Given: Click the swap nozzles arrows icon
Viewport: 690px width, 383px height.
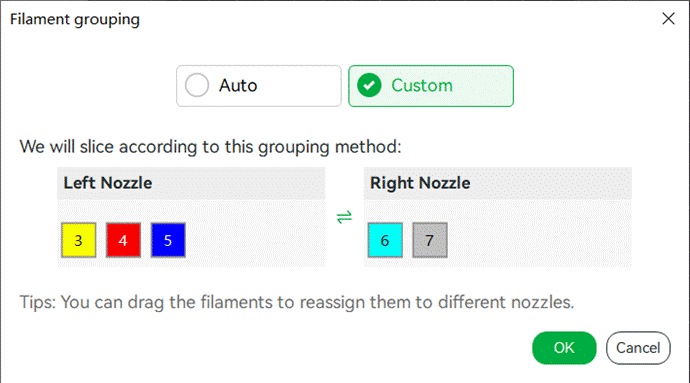Looking at the screenshot, I should (x=344, y=217).
